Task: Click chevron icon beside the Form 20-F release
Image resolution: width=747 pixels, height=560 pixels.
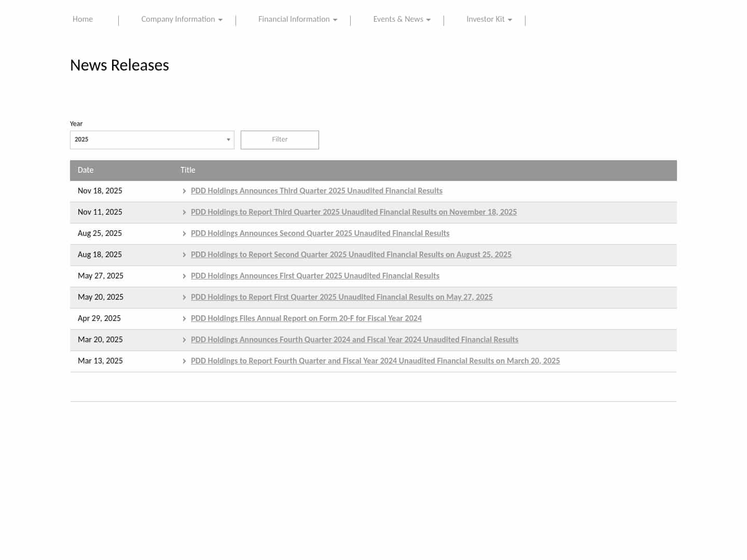Action: 184,319
